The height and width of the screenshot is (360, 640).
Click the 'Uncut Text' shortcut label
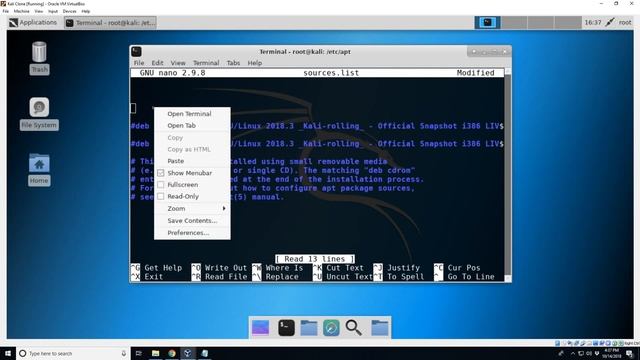(x=349, y=277)
